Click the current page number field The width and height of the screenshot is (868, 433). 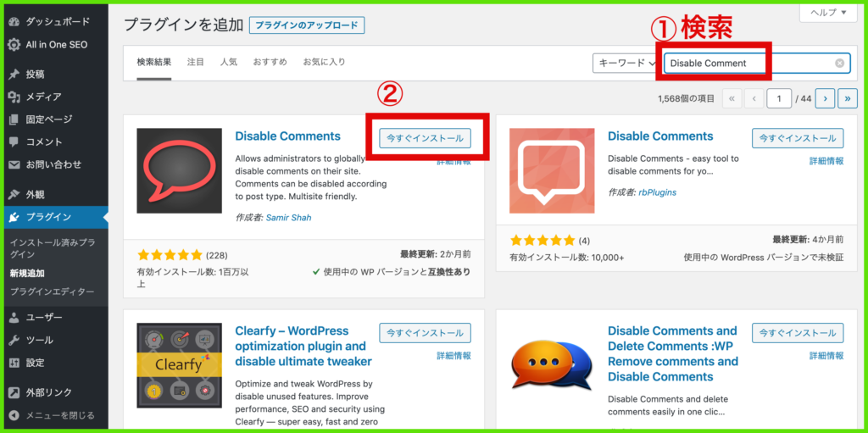click(779, 98)
